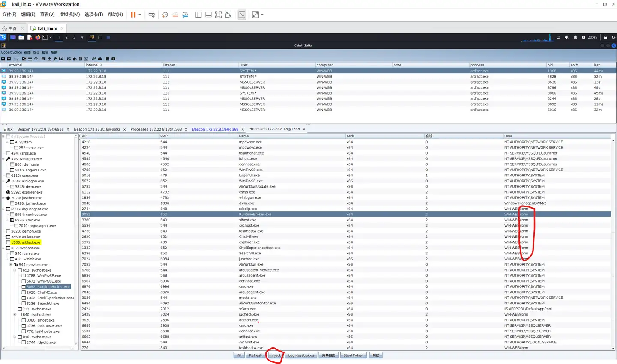Collapse the 4: System tree node
617x364 pixels.
click(6, 142)
